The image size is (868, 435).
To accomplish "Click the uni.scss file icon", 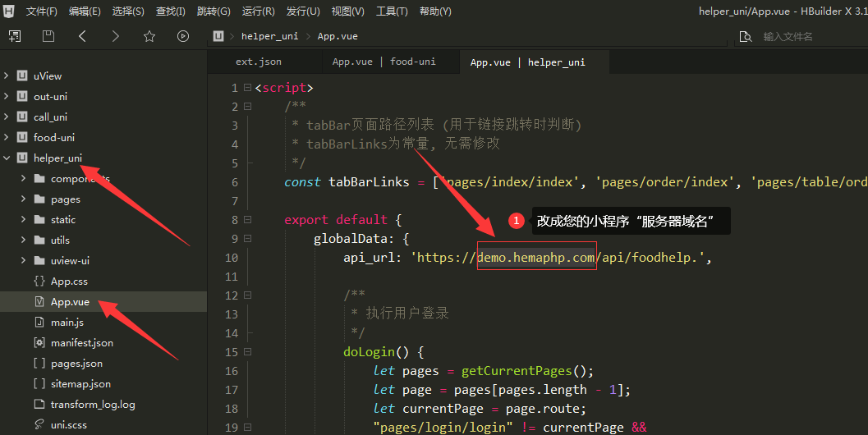I will [39, 424].
